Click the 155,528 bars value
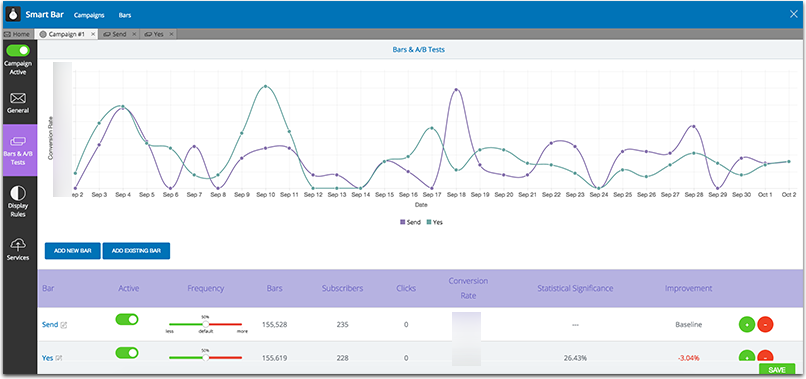806x379 pixels. pyautogui.click(x=274, y=324)
